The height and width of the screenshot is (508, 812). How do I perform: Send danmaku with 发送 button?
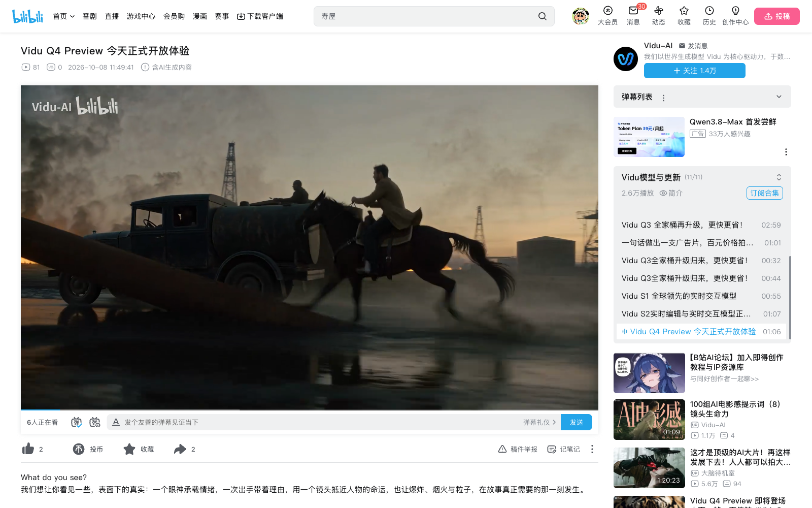pos(577,422)
